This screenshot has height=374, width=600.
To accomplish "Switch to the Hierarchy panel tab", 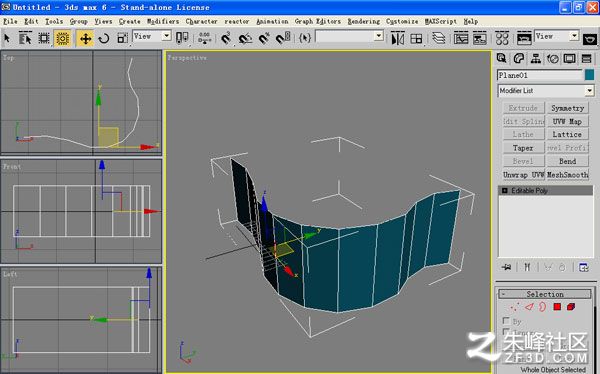I will (536, 59).
